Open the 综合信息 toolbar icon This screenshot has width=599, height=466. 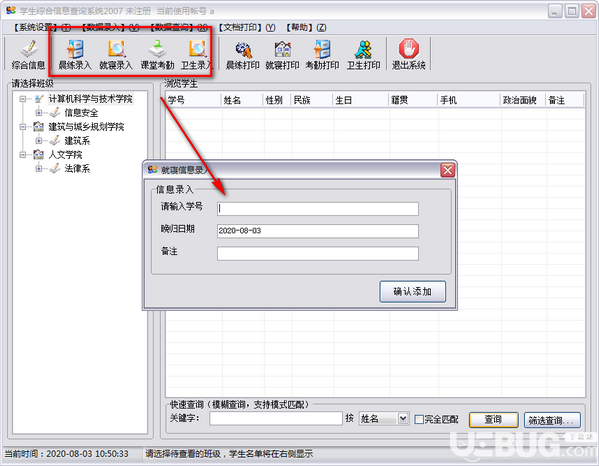point(28,55)
